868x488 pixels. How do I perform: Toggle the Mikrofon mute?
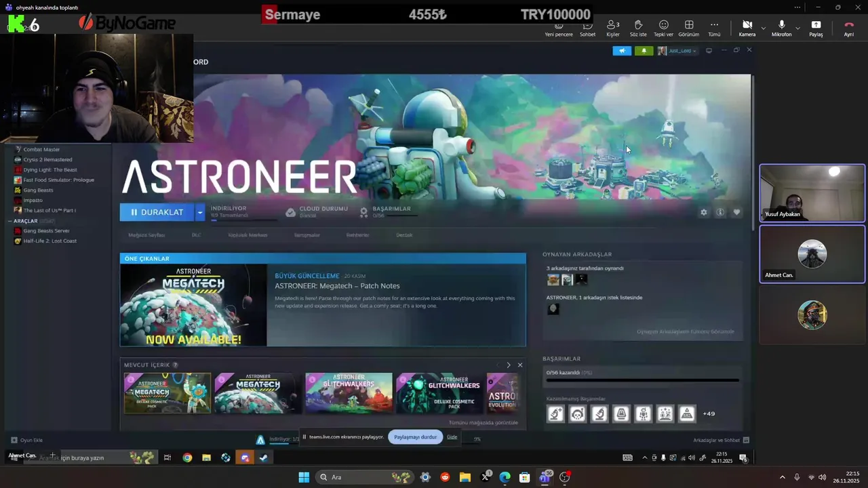coord(781,29)
